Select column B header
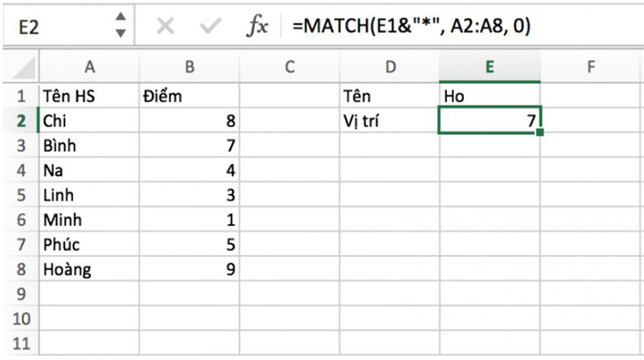Image resolution: width=644 pixels, height=360 pixels. pyautogui.click(x=190, y=67)
